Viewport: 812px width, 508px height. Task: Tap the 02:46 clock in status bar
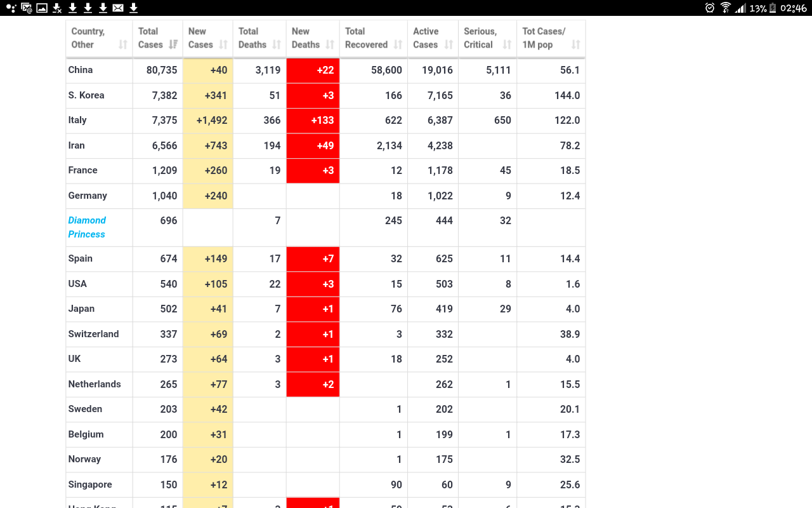pyautogui.click(x=793, y=8)
